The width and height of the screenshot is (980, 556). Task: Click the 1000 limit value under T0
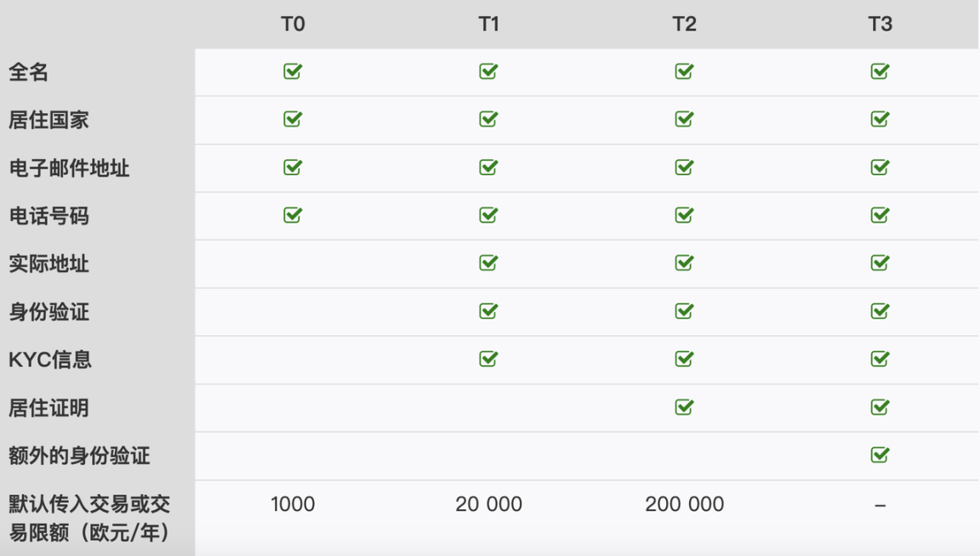293,504
